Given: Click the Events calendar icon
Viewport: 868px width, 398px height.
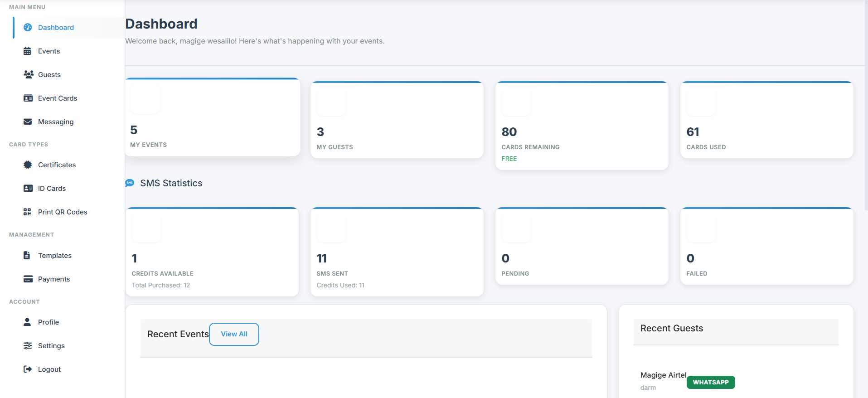Looking at the screenshot, I should pyautogui.click(x=28, y=51).
